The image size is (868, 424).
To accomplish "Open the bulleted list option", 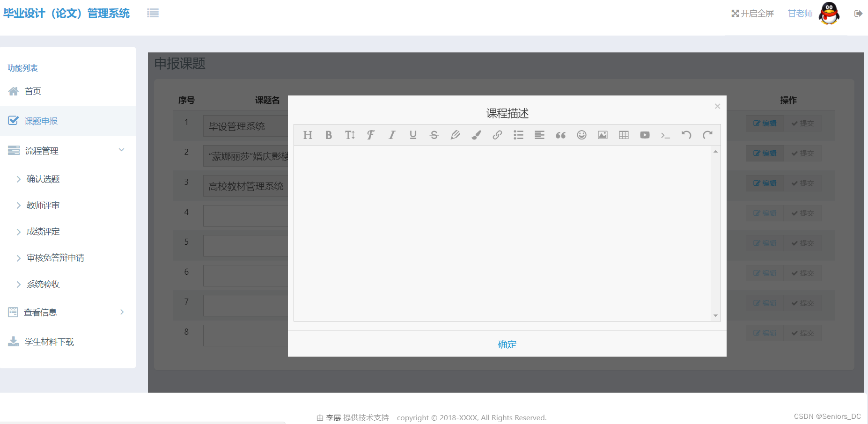I will pos(518,135).
